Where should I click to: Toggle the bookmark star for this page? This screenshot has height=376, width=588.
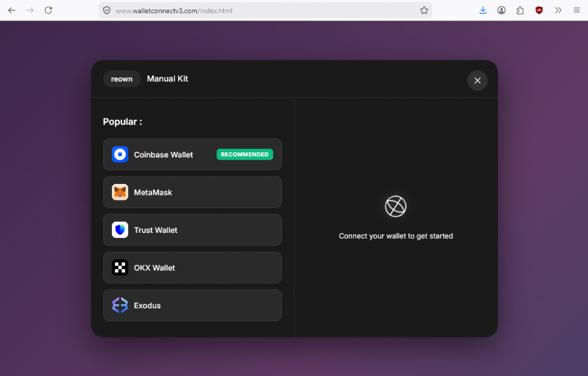pyautogui.click(x=424, y=10)
